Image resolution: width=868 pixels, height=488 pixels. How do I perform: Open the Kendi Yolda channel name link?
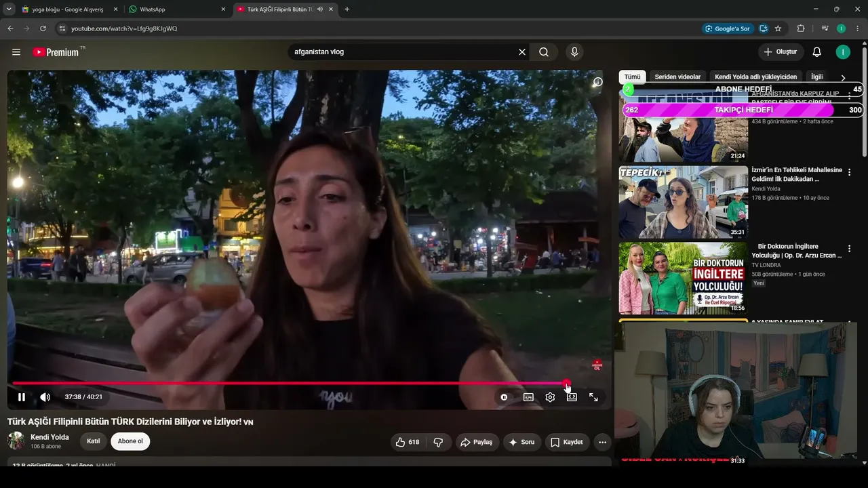pos(50,437)
